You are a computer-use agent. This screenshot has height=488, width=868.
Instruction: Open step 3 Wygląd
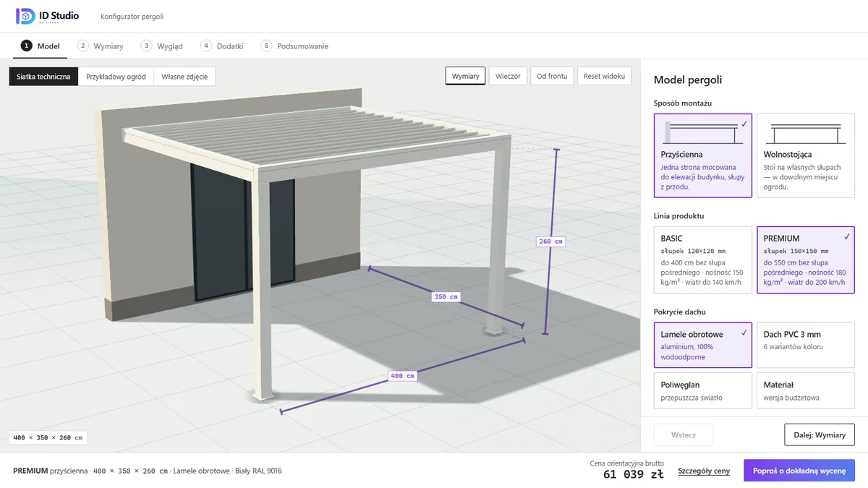162,46
